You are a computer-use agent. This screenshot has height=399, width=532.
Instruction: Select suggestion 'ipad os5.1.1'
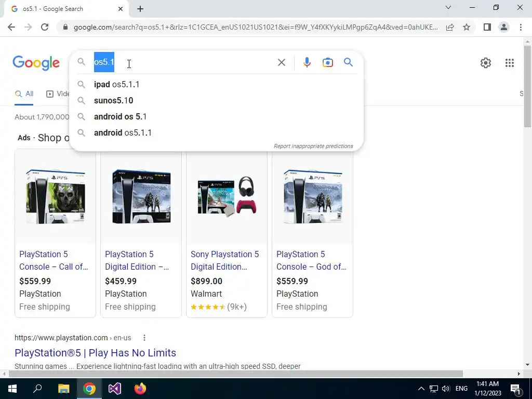tap(216, 84)
